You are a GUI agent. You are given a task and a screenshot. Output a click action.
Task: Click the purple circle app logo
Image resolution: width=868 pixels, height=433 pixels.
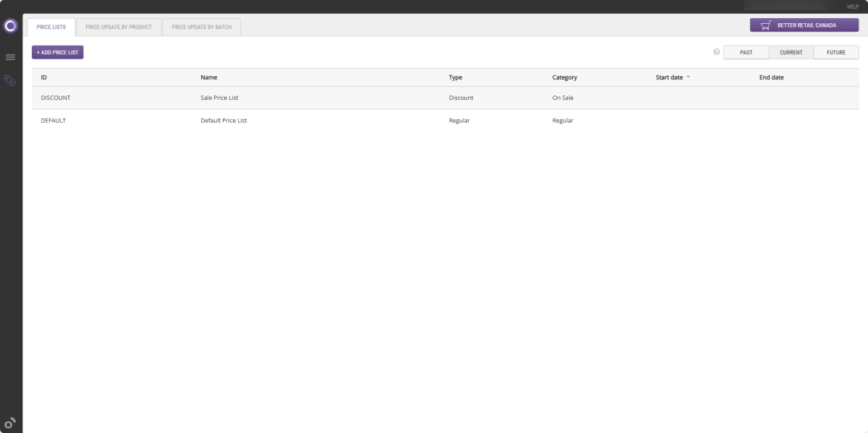click(x=10, y=27)
